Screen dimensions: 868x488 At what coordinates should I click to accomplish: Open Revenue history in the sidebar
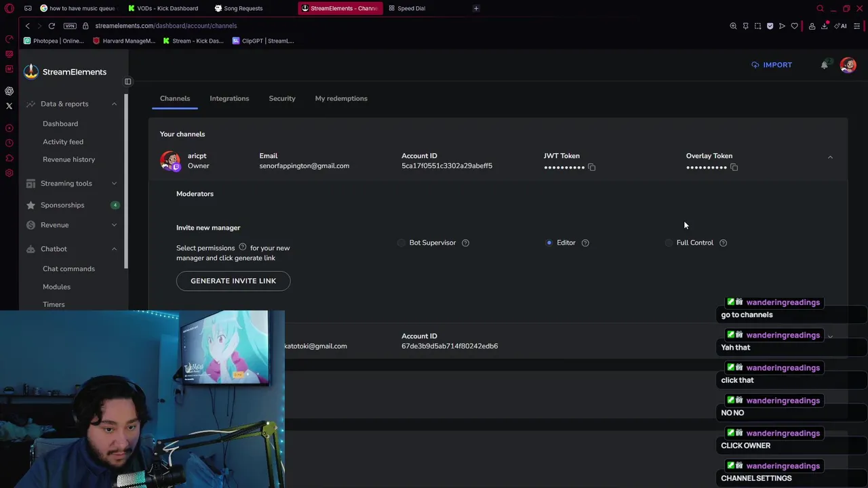click(x=68, y=159)
